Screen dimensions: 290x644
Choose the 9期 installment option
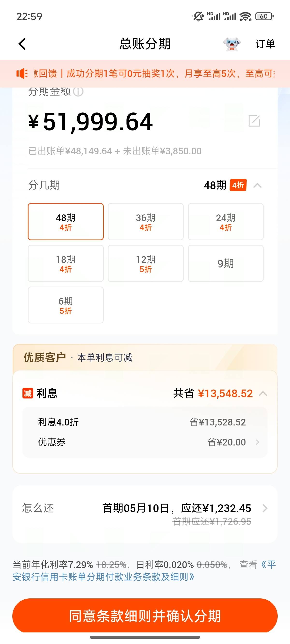point(226,263)
